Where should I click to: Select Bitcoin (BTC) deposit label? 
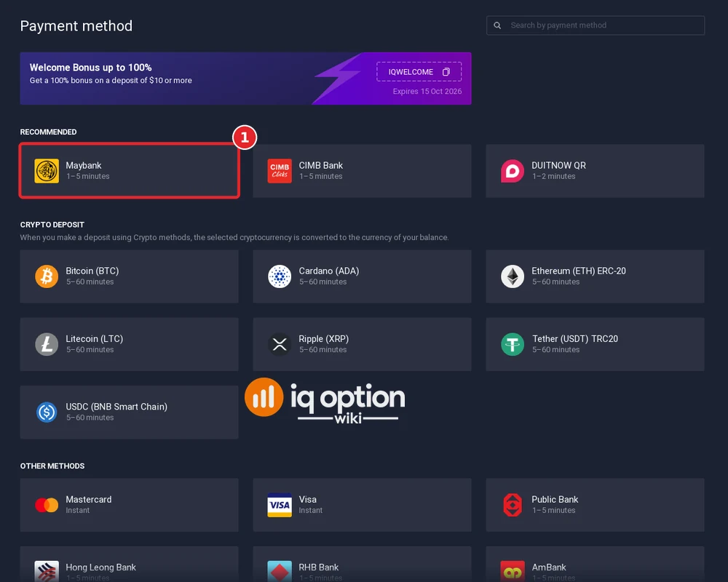pos(92,271)
